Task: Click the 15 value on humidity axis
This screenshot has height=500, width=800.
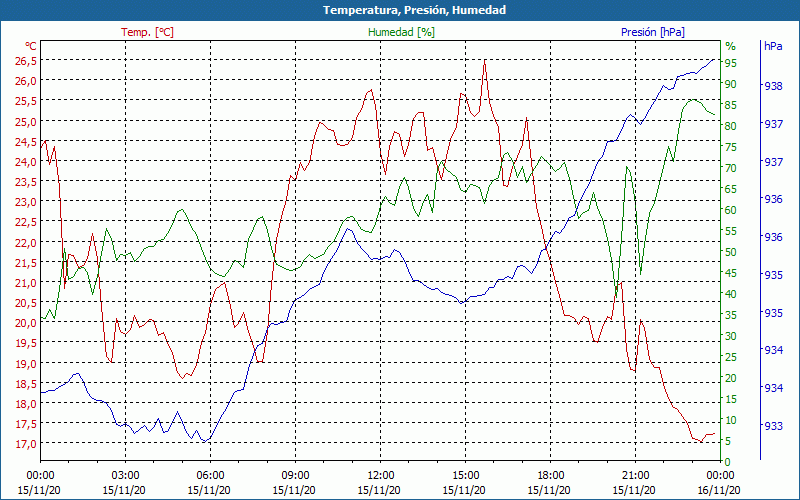Action: pyautogui.click(x=731, y=399)
